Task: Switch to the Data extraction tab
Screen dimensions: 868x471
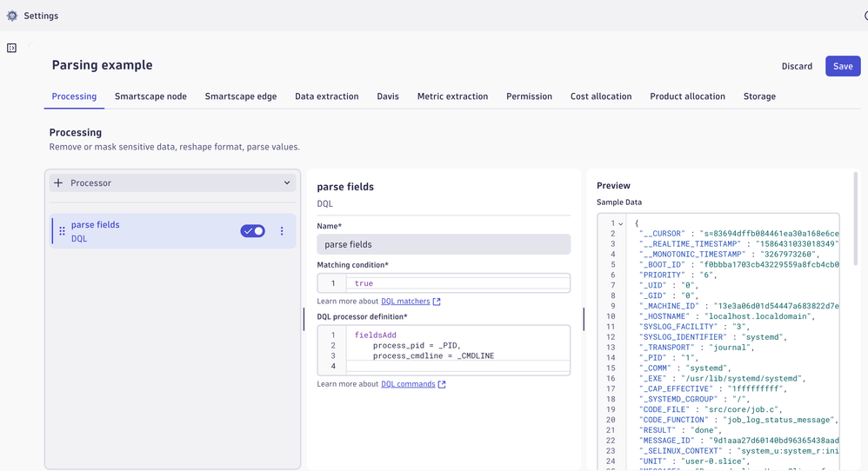Action: (x=327, y=96)
